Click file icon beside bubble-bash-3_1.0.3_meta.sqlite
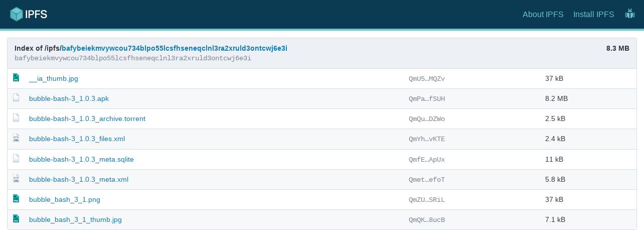This screenshot has height=230, width=644. pos(16,158)
